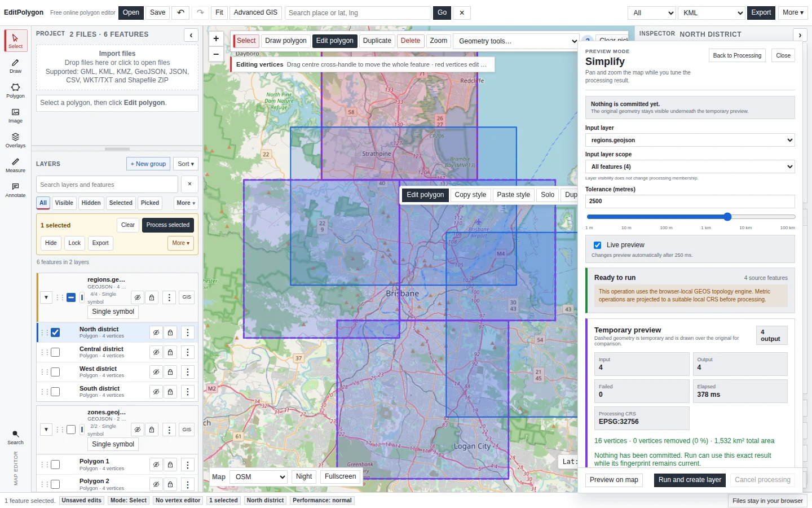Click the Search layers and features field

[107, 184]
